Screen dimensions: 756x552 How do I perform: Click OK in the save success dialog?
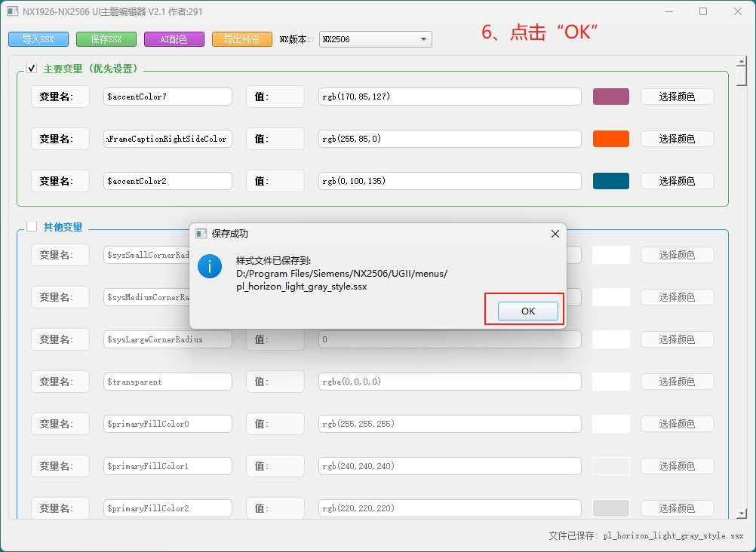(x=528, y=311)
